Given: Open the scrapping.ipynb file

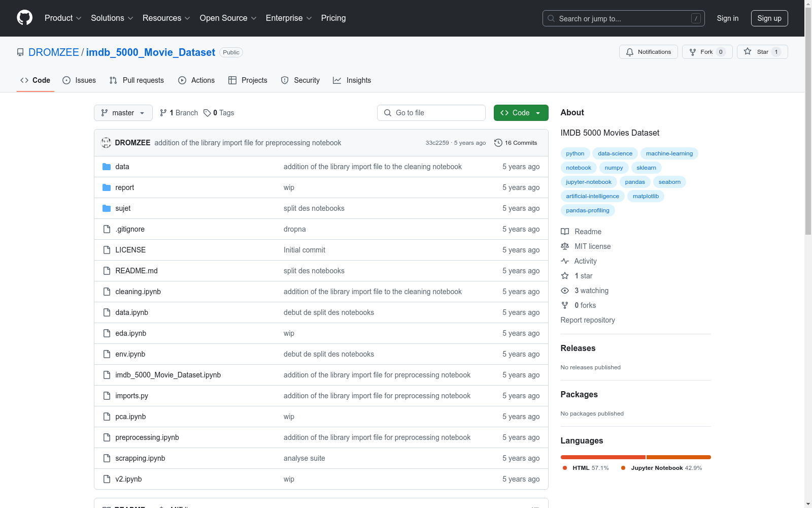Looking at the screenshot, I should [140, 458].
